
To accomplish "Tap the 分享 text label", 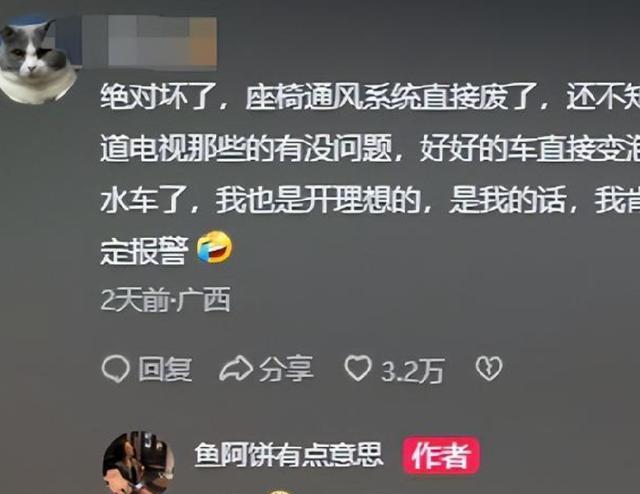I will pos(286,369).
